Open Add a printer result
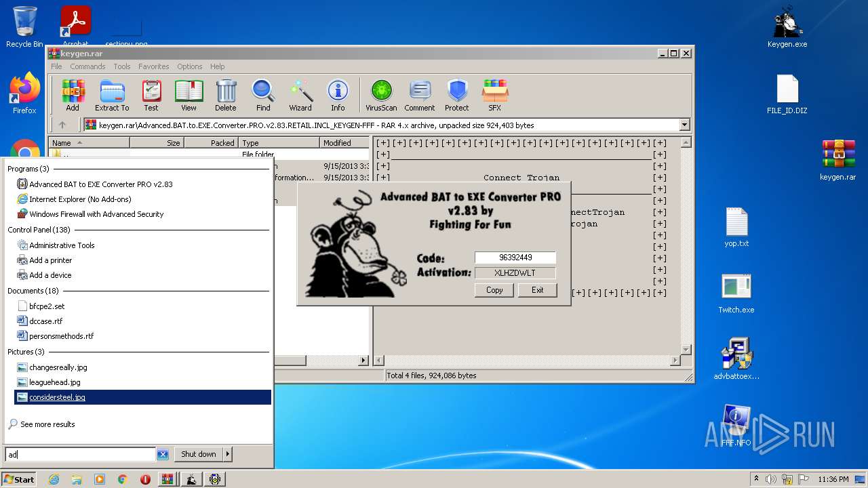868x488 pixels. (x=50, y=260)
